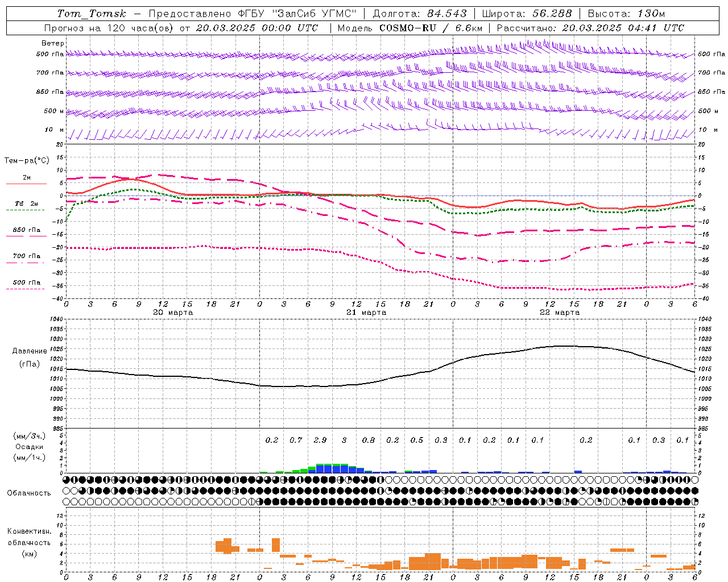Image resolution: width=728 pixels, height=582 pixels.
Task: Click the '22 марта' date label
Action: pos(560,313)
